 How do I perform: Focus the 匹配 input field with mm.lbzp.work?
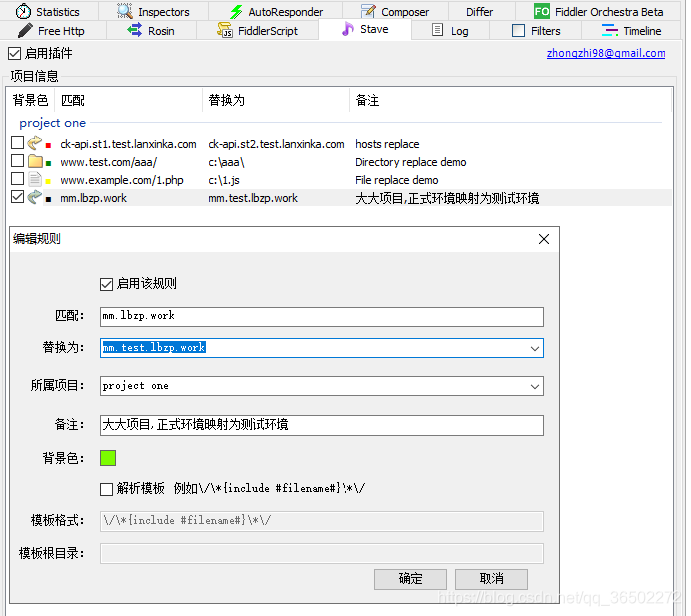pos(322,316)
